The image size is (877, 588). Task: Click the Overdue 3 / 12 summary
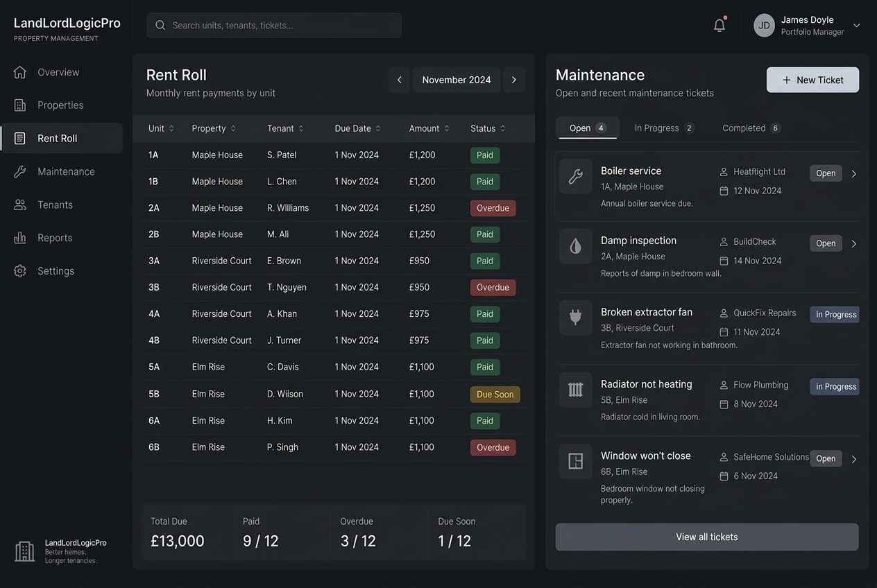[x=358, y=533]
